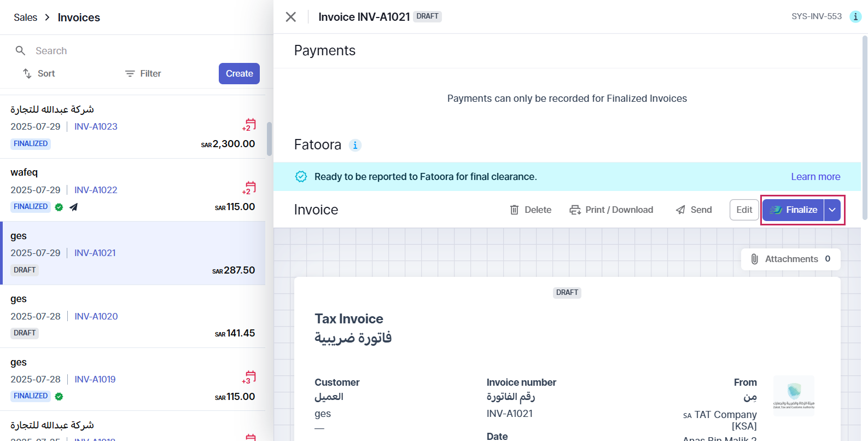Screen dimensions: 868x441
Task: Click calendar +2 icon on INV-A1023
Action: point(249,125)
